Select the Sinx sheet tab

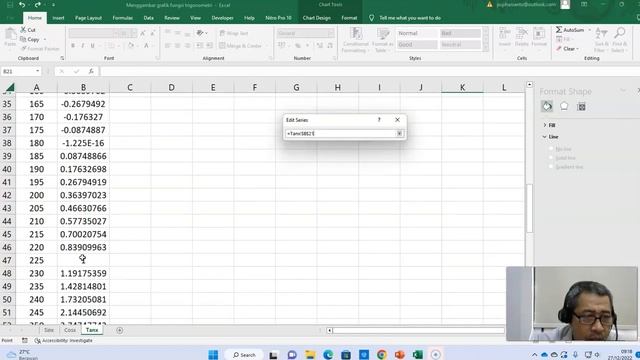(x=49, y=330)
